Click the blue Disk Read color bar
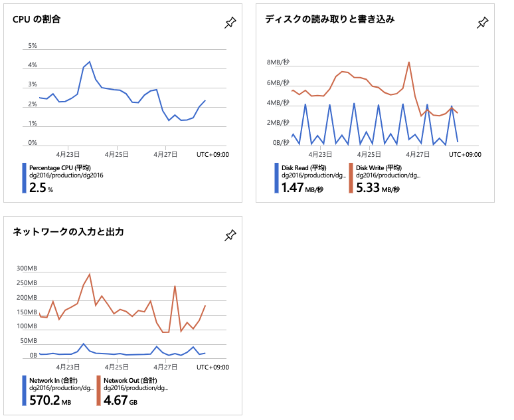514x420 pixels. (x=277, y=179)
